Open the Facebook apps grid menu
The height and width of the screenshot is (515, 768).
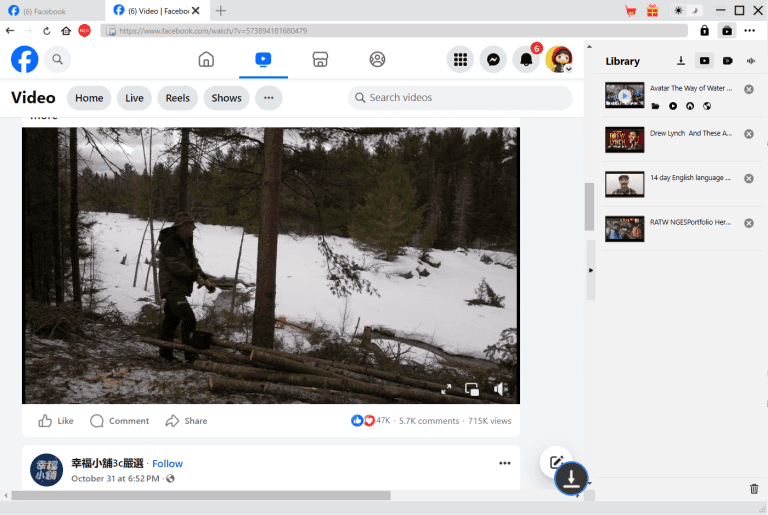(460, 60)
